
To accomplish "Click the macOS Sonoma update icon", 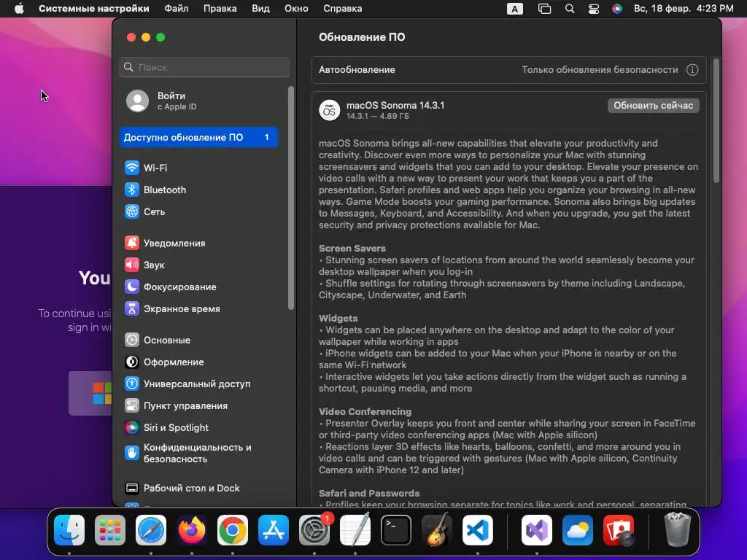I will tap(329, 110).
